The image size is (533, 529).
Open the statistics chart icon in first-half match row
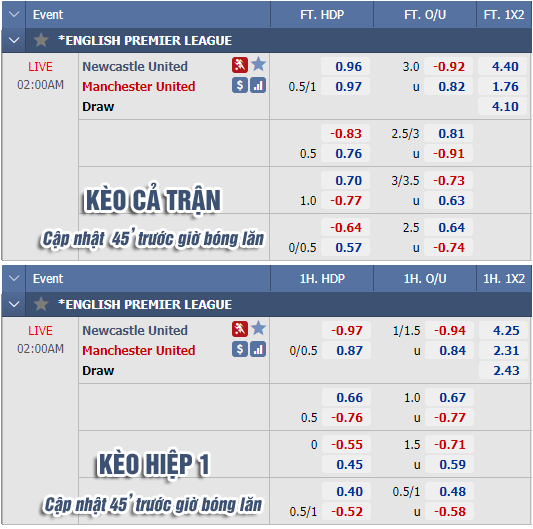[258, 349]
